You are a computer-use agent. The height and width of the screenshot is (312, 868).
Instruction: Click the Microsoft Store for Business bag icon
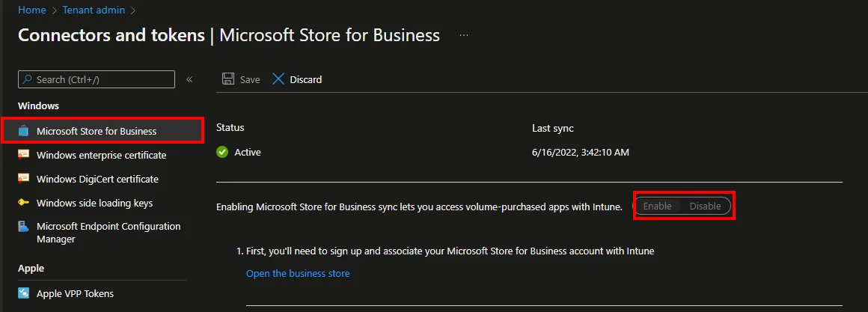(24, 131)
